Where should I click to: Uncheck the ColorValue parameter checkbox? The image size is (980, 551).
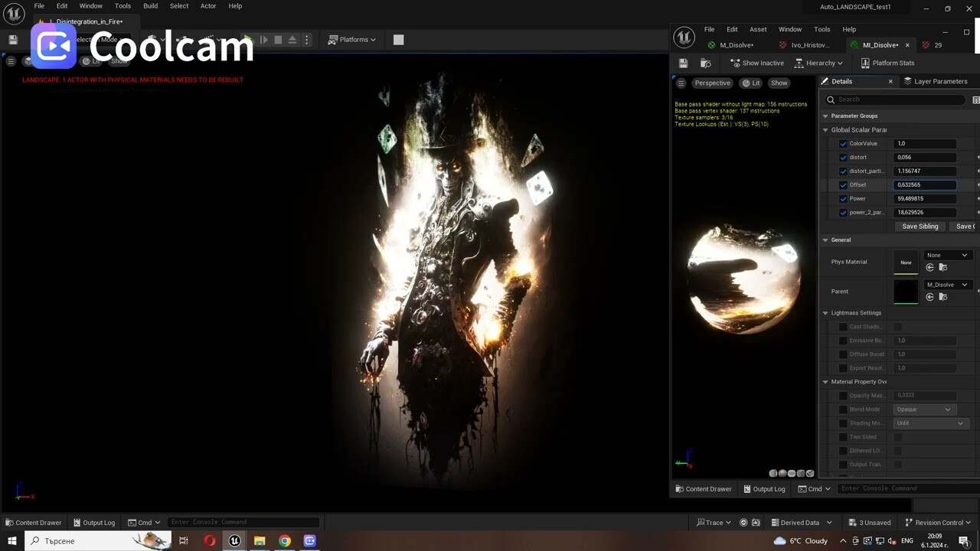842,143
